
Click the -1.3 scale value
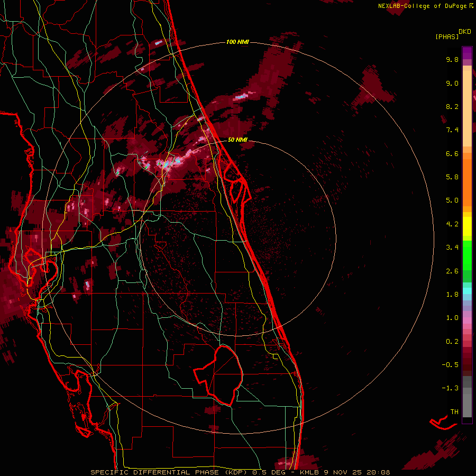(x=450, y=388)
